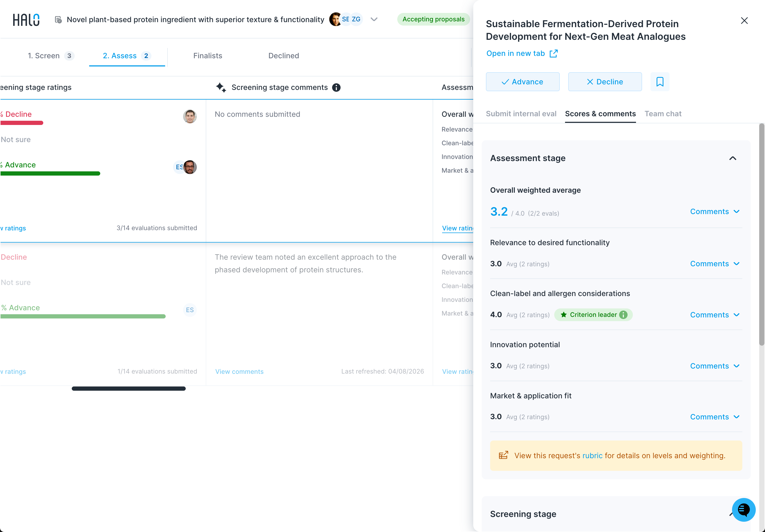
Task: Click the external link icon next to Open in new tab
Action: pyautogui.click(x=553, y=54)
